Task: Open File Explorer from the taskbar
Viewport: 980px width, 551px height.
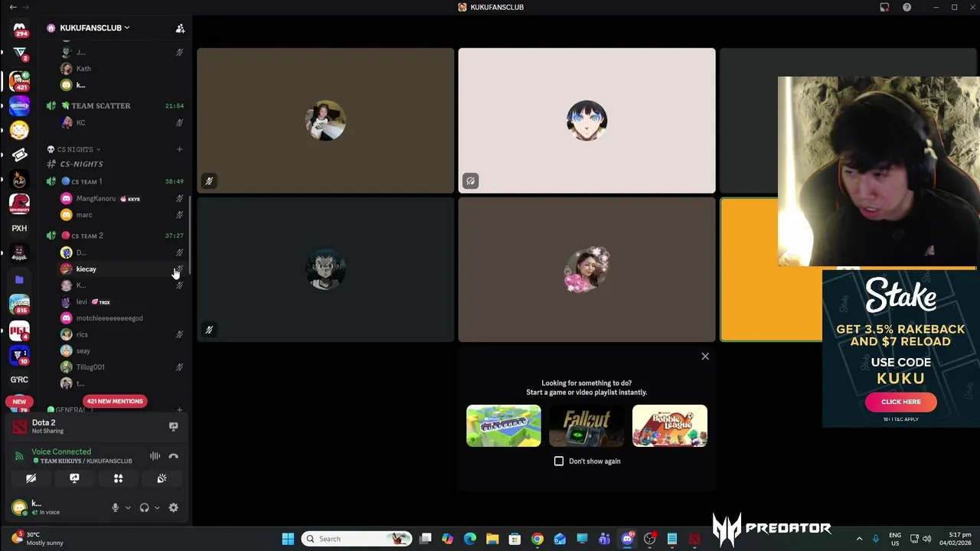Action: pyautogui.click(x=492, y=539)
